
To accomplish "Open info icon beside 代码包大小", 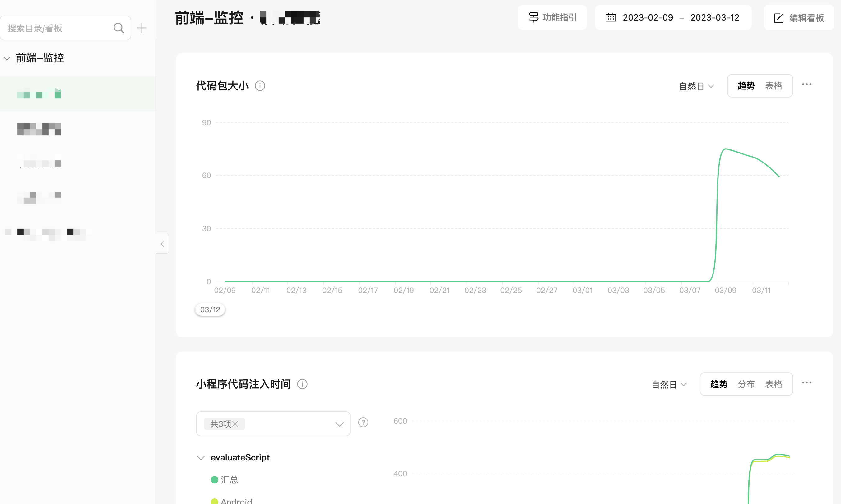I will [260, 86].
